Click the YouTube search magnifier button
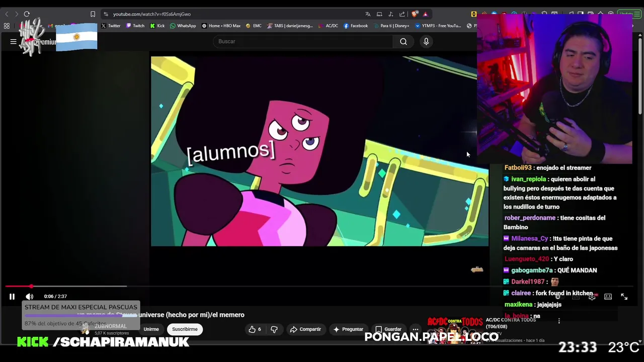The width and height of the screenshot is (644, 362). [404, 41]
